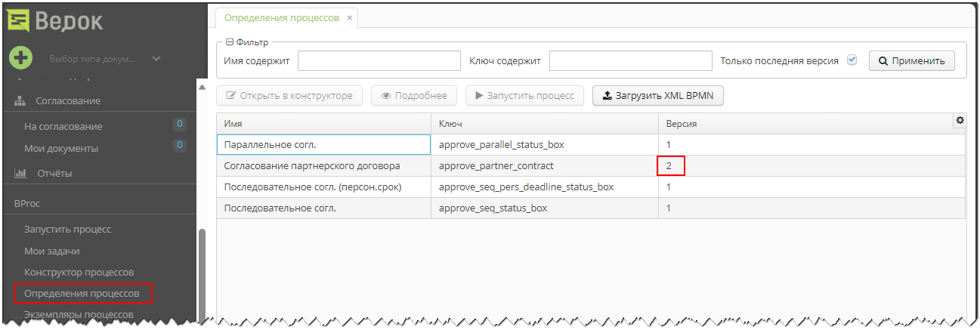Select the Параллельное согл. row
Screen dimensions: 980x333
(591, 144)
